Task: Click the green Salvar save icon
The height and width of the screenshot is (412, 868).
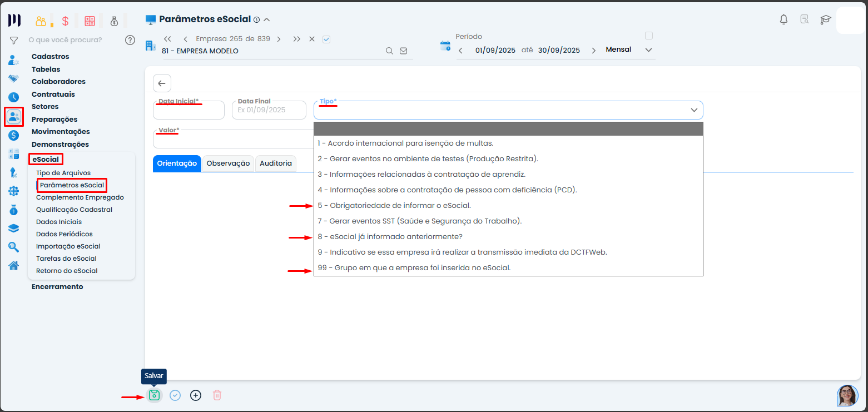Action: pyautogui.click(x=154, y=395)
